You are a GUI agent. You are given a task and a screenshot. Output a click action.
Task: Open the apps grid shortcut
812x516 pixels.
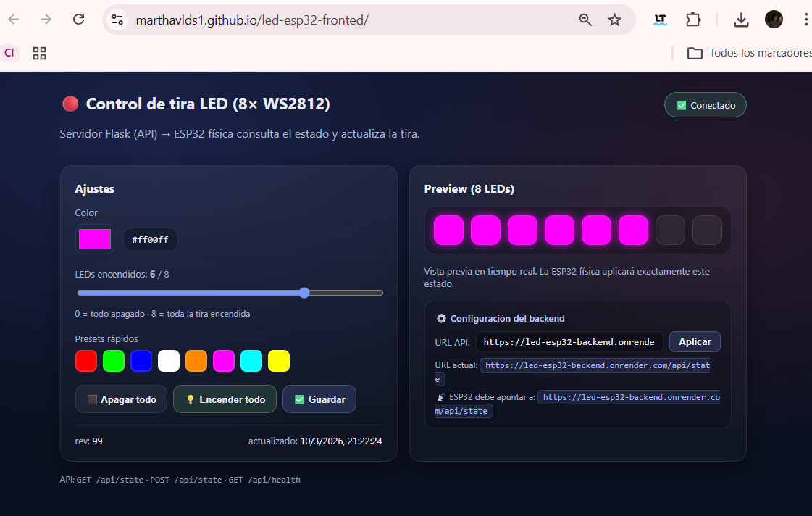point(39,54)
